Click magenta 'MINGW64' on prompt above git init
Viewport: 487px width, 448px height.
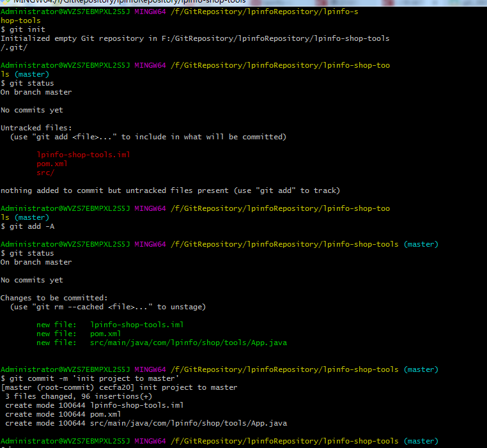point(150,12)
